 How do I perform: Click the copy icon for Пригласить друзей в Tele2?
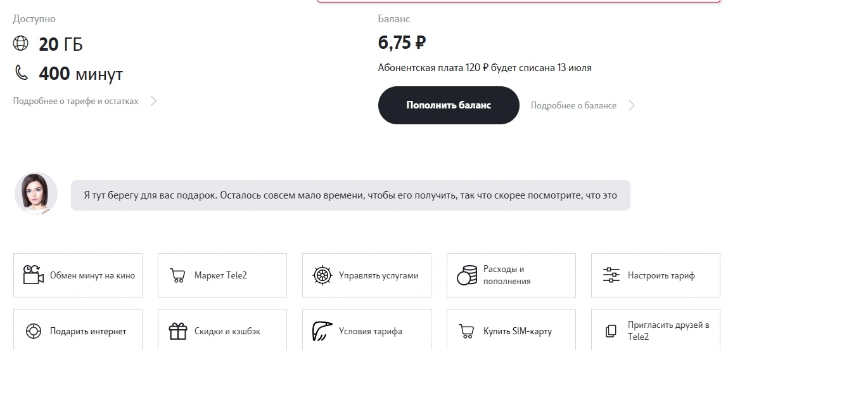pos(611,331)
